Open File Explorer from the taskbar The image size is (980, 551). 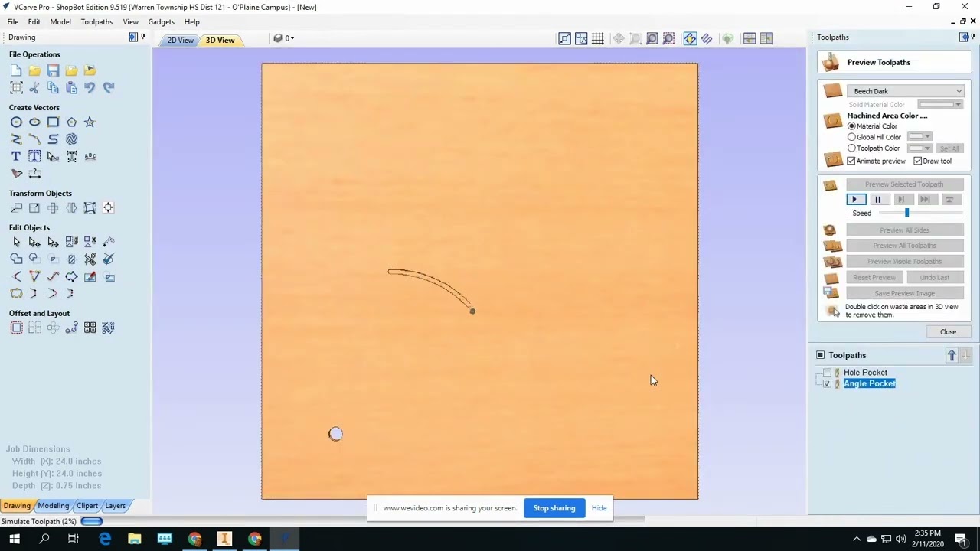coord(134,540)
